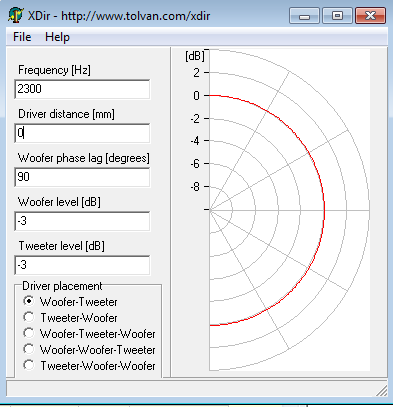393x407 pixels.
Task: Click the 0 tick label on dB axis
Action: click(197, 96)
